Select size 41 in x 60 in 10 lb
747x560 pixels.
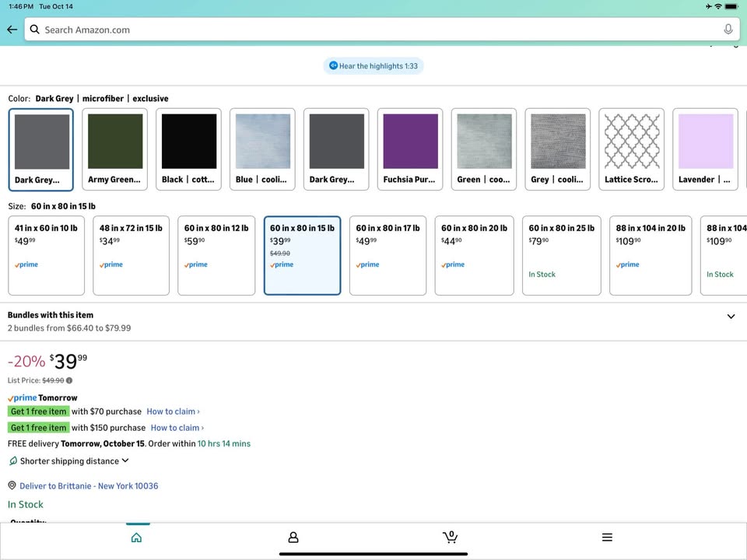(46, 255)
